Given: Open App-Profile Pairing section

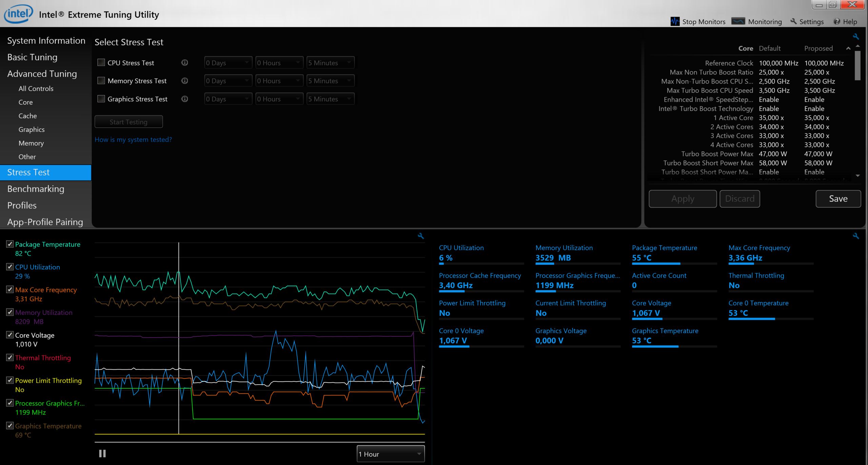Looking at the screenshot, I should point(45,222).
